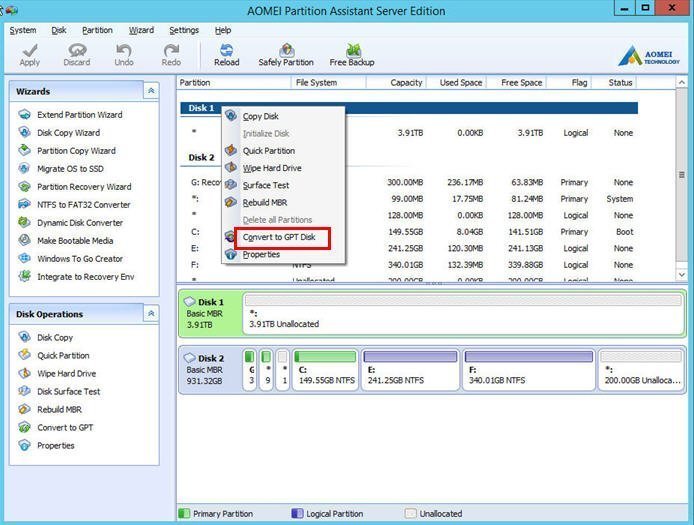Collapse the Wizards panel
694x525 pixels.
[151, 91]
